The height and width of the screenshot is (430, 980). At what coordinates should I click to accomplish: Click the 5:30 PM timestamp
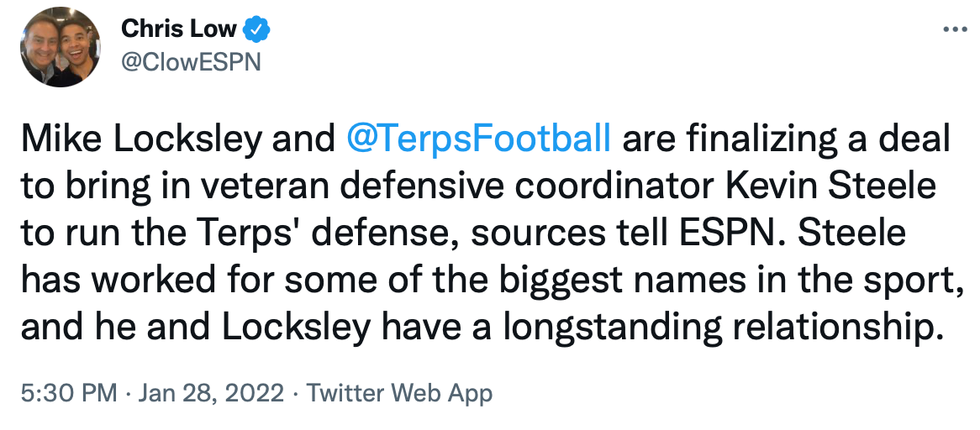coord(68,393)
